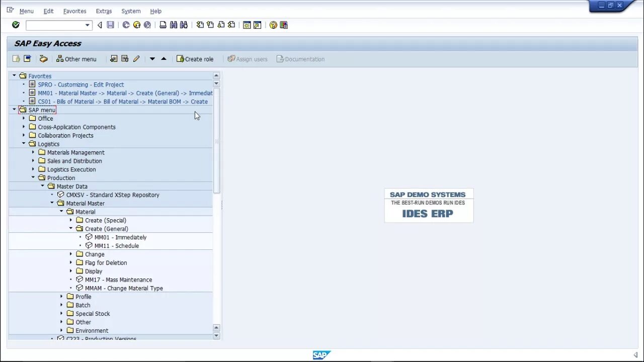
Task: Open the Edit menu
Action: 48,11
